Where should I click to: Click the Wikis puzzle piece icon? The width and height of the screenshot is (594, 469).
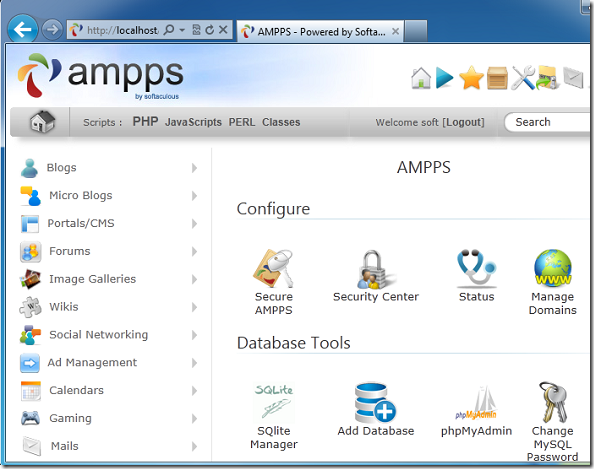point(30,307)
